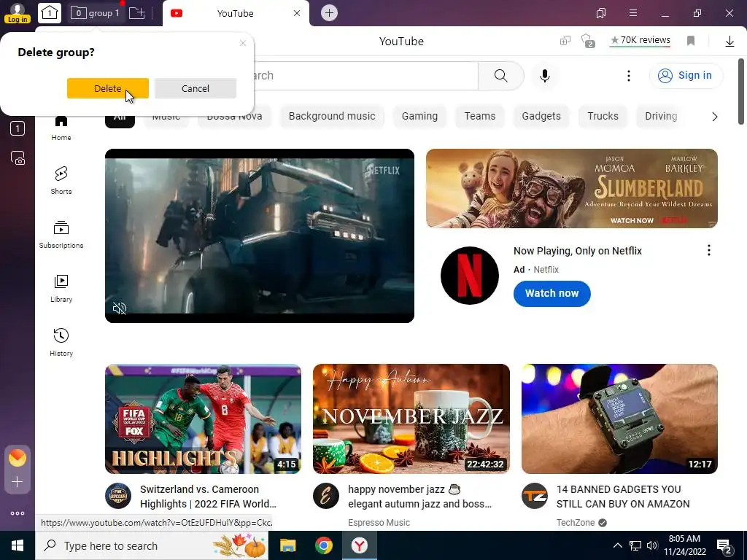Open the Slumberland banner ad
The height and width of the screenshot is (560, 747).
(572, 189)
